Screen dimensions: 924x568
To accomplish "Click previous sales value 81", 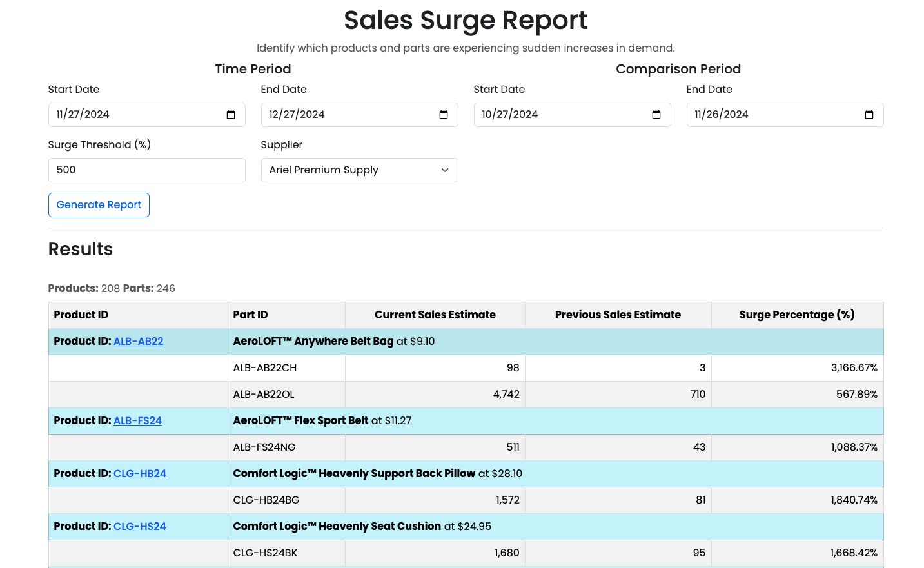I will tap(700, 500).
